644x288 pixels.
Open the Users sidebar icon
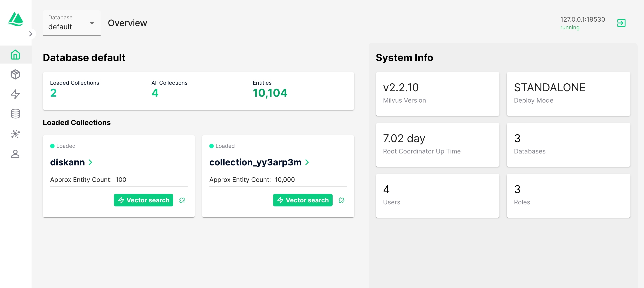[x=16, y=154]
